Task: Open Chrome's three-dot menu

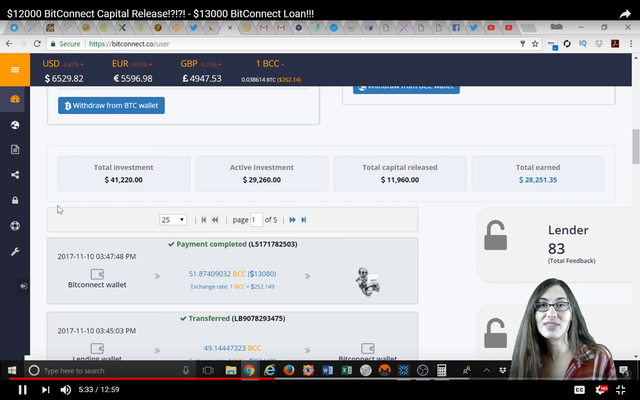Action: 631,44
